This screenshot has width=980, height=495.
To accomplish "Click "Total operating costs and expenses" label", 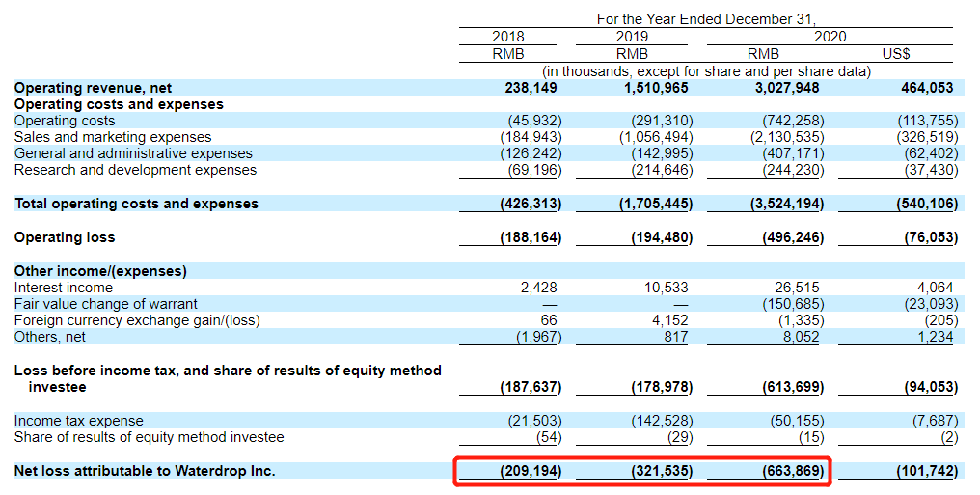I will (x=136, y=204).
